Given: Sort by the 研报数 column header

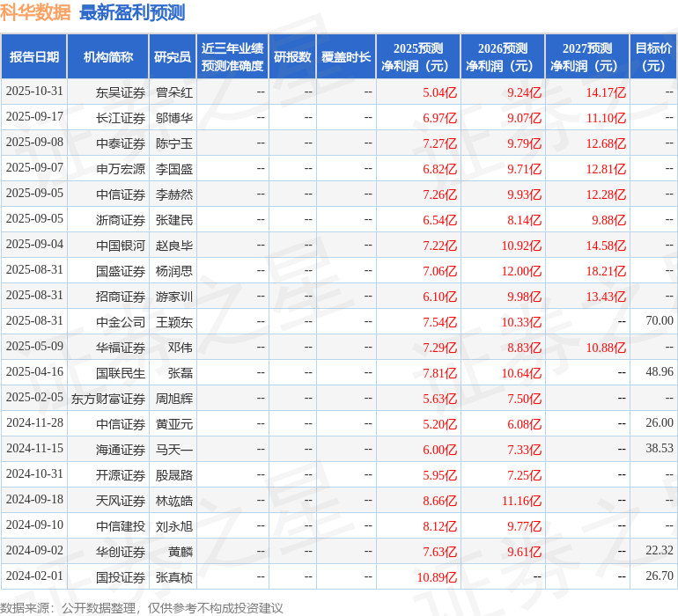Looking at the screenshot, I should [292, 57].
